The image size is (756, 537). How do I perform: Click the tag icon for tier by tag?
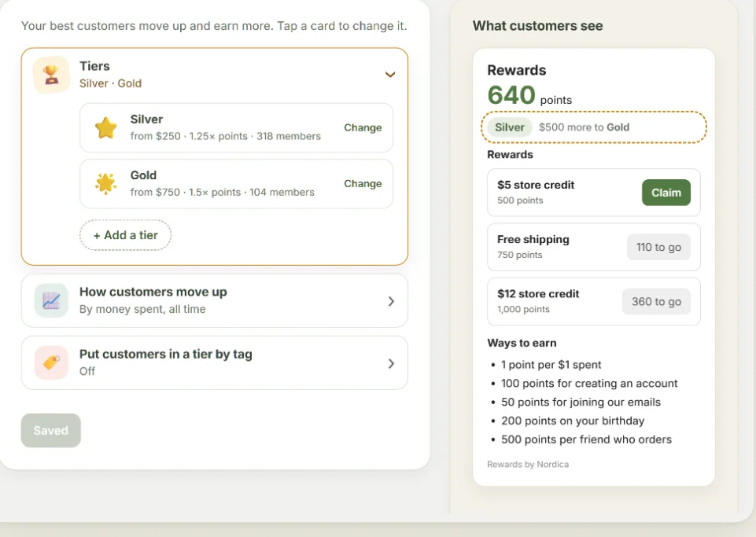pyautogui.click(x=51, y=362)
